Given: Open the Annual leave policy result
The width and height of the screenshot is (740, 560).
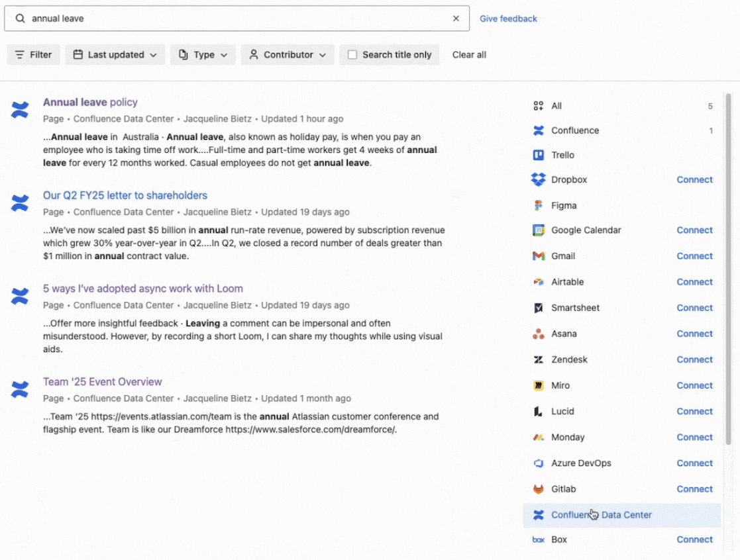Looking at the screenshot, I should point(90,103).
